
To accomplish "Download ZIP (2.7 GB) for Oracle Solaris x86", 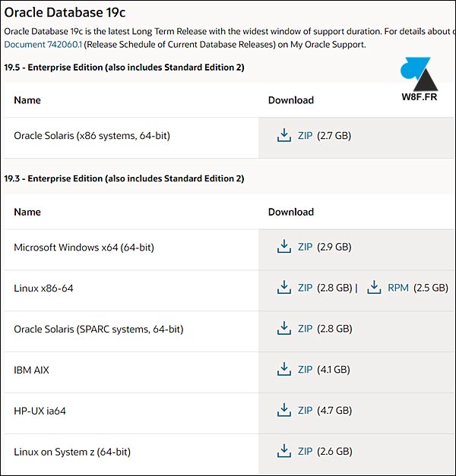I will [305, 135].
